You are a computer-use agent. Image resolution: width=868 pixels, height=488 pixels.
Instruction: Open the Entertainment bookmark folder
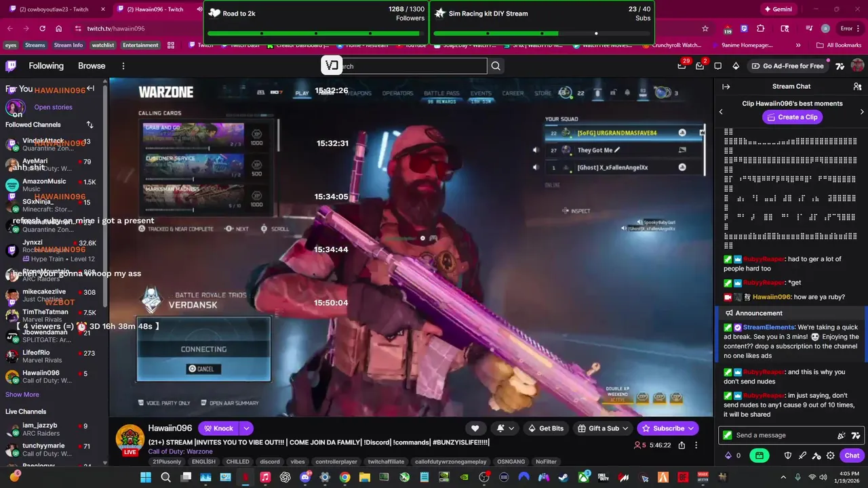[x=140, y=45]
